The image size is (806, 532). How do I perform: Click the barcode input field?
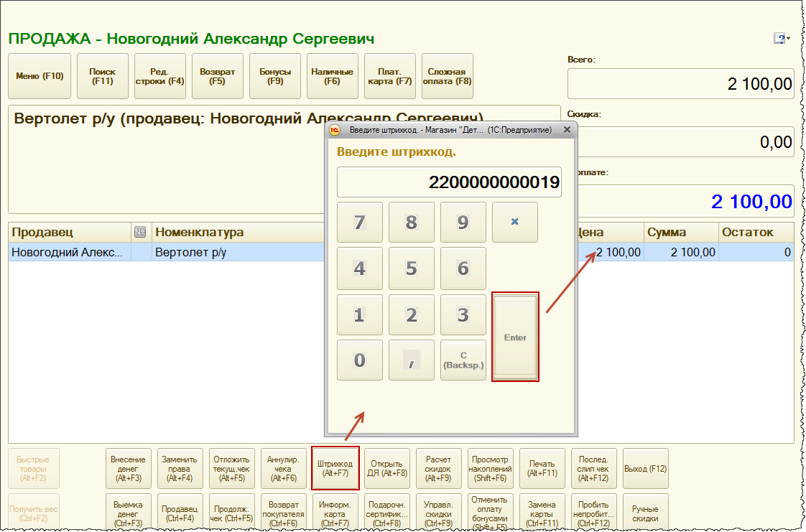coord(449,182)
